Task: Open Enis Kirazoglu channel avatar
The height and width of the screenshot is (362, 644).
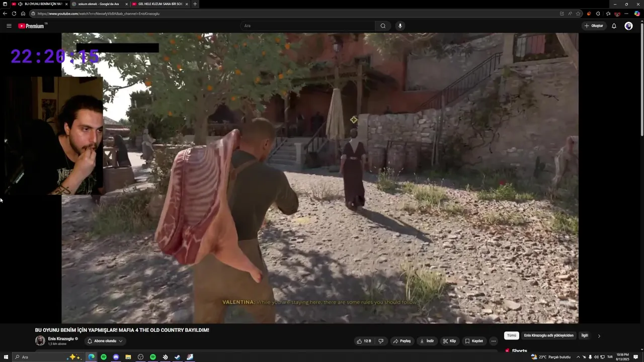Action: point(40,341)
